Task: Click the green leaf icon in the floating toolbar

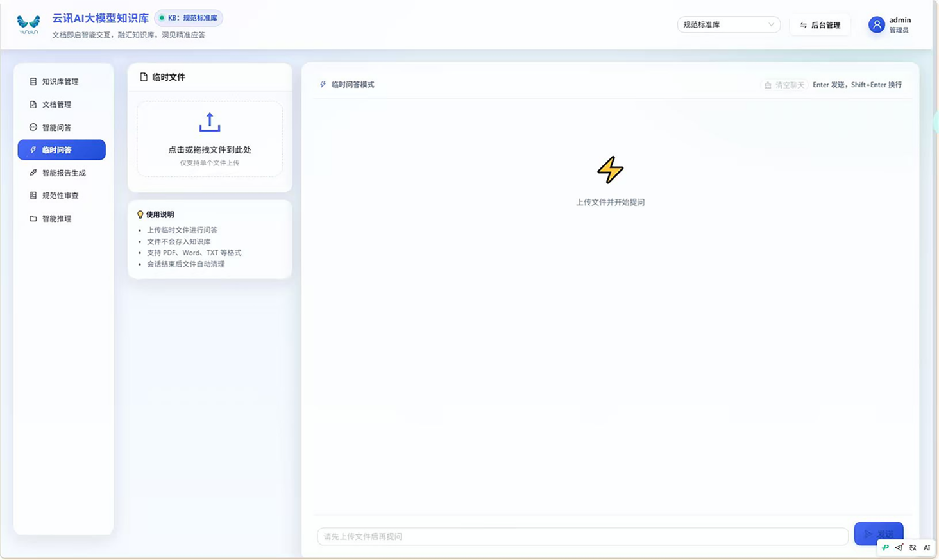Action: (x=885, y=548)
